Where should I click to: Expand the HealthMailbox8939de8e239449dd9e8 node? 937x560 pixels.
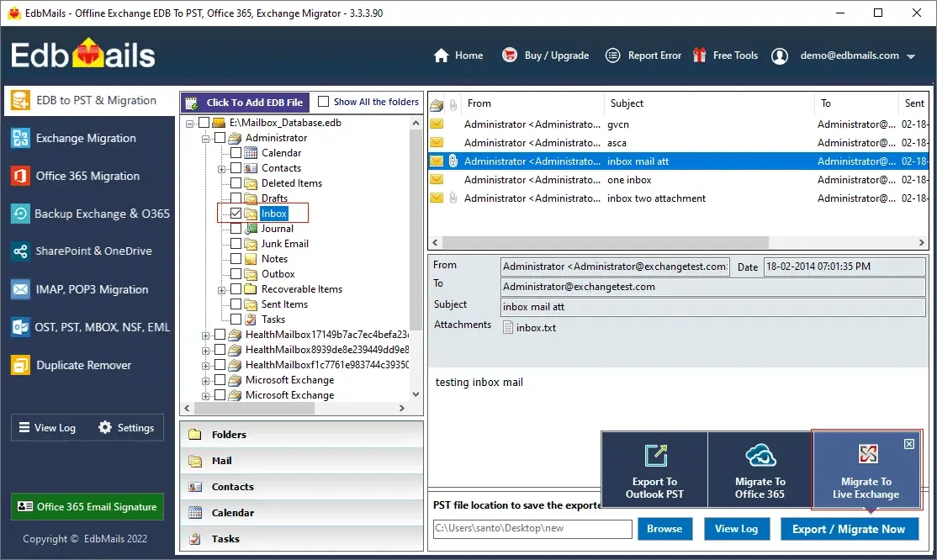205,351
